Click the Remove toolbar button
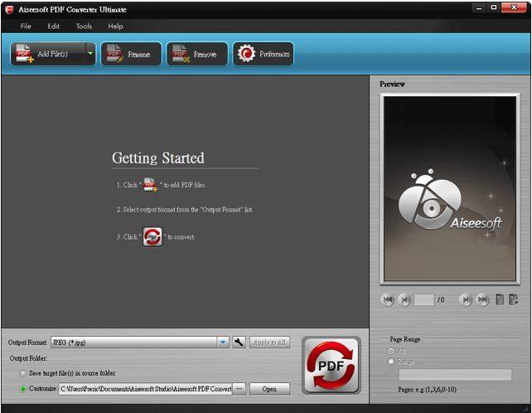The width and height of the screenshot is (532, 413). coord(197,54)
